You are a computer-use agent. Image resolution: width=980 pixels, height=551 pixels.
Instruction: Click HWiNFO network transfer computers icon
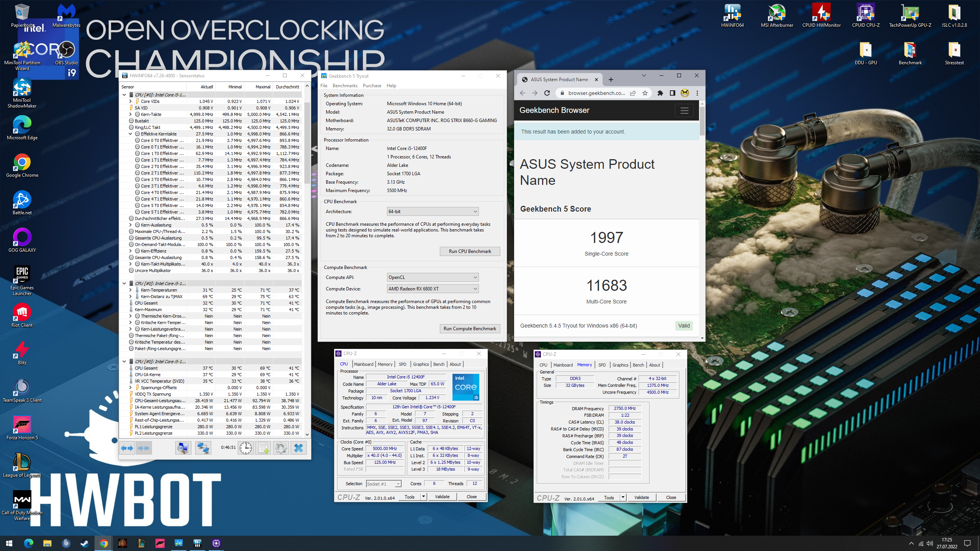click(x=203, y=448)
